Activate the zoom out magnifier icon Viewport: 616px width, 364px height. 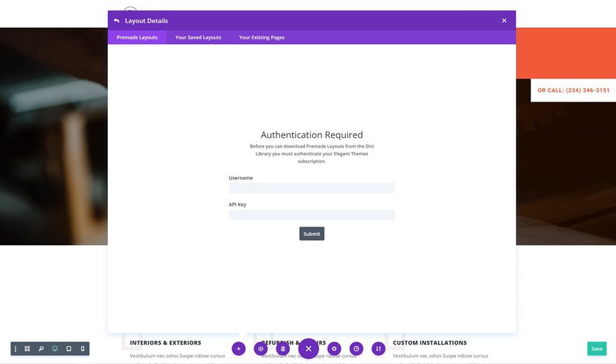point(41,349)
